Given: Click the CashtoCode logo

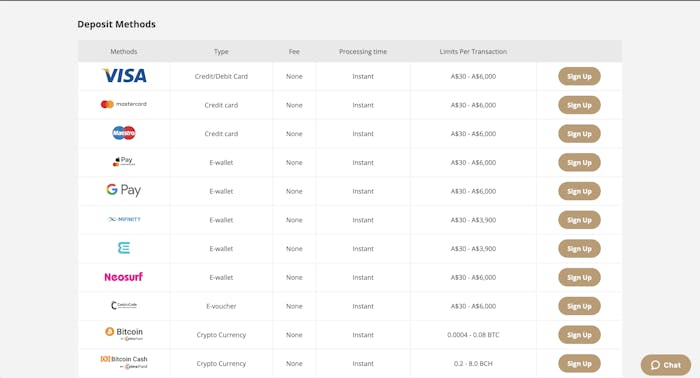Looking at the screenshot, I should click(124, 305).
